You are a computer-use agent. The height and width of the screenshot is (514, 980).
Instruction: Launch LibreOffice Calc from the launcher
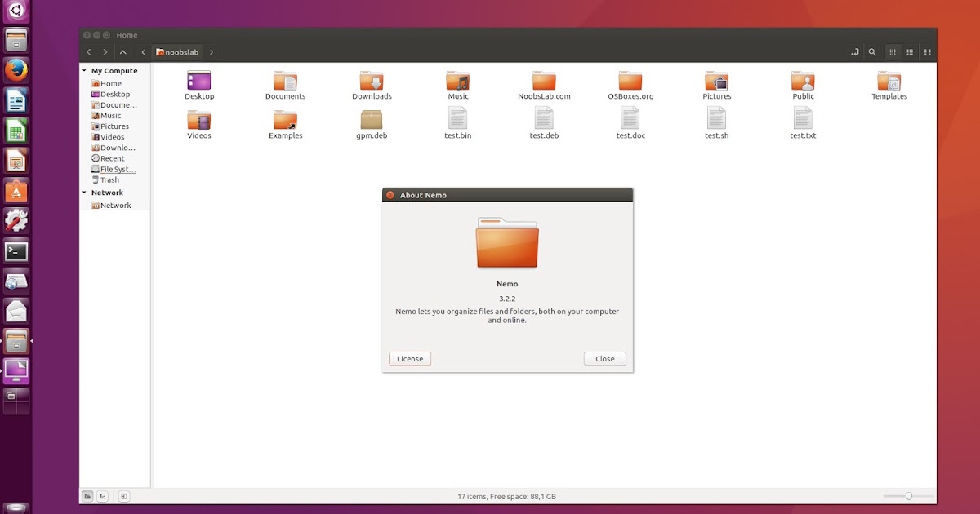(x=16, y=131)
